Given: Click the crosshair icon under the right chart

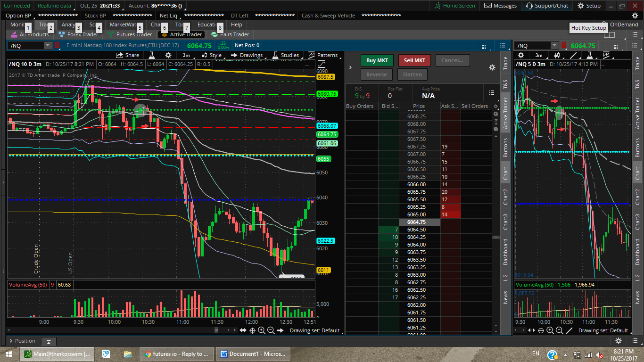Looking at the screenshot, I should (x=541, y=330).
